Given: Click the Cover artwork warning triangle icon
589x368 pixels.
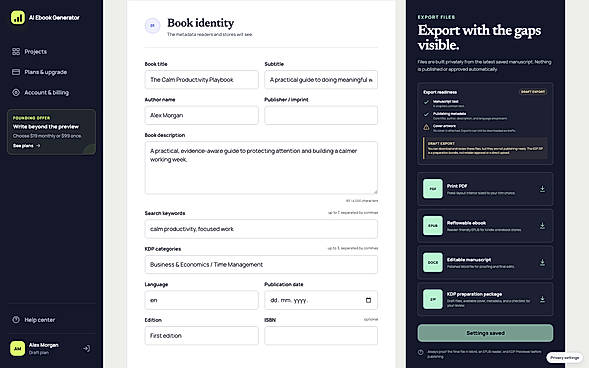Looking at the screenshot, I should (426, 127).
